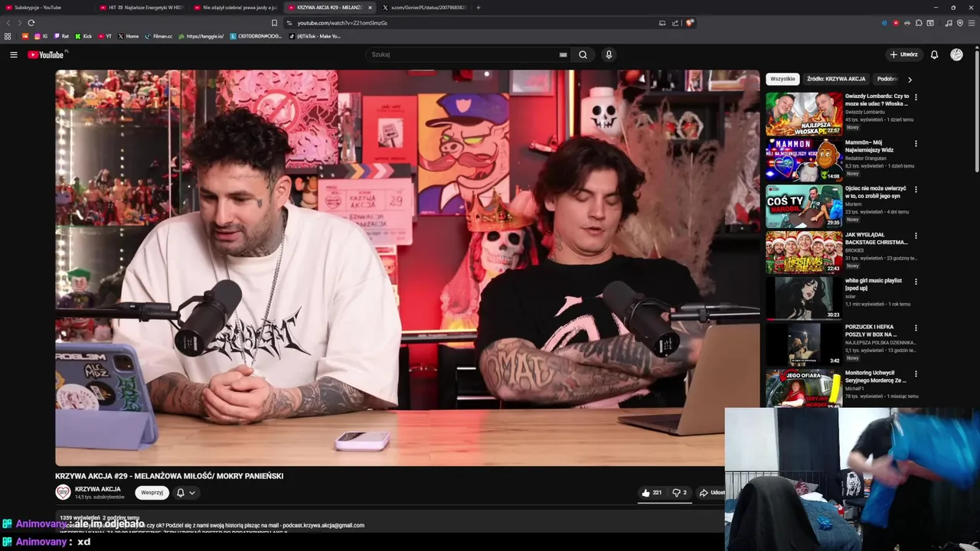
Task: Open the Kick bookmark
Action: [x=83, y=36]
